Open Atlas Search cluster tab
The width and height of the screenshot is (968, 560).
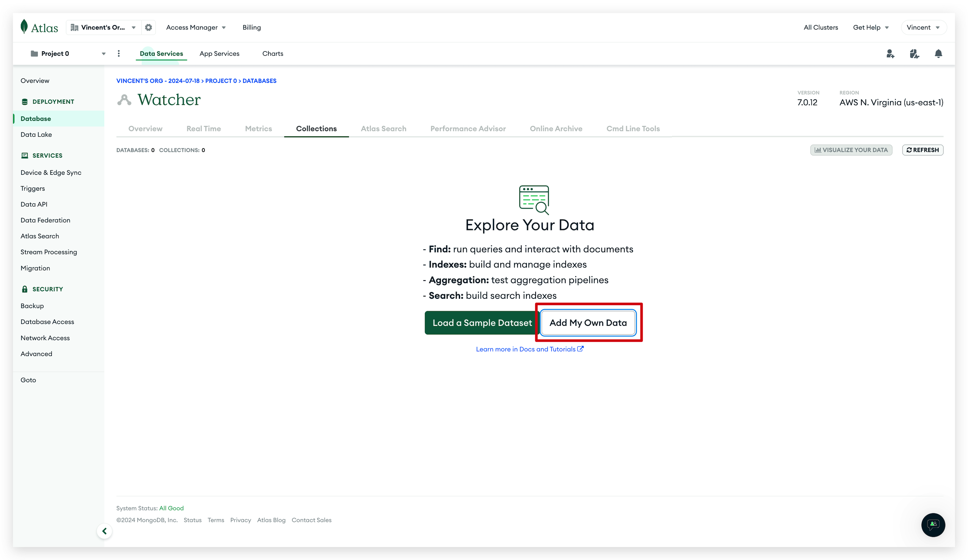click(x=383, y=129)
